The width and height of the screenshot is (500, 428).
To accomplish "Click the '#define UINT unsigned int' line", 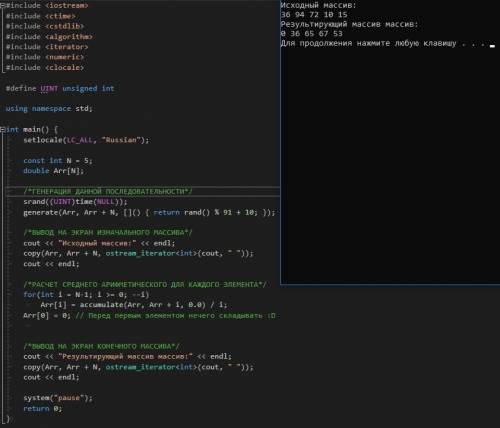I will [60, 89].
